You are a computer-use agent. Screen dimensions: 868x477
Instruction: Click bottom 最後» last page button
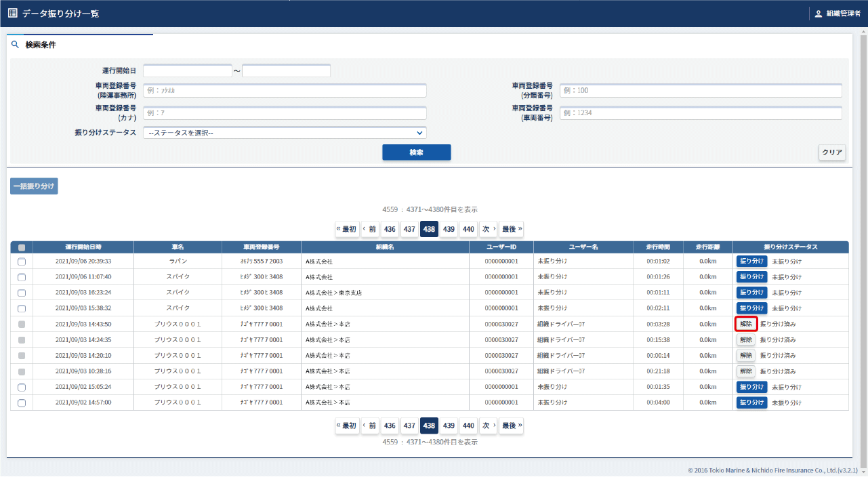(512, 426)
